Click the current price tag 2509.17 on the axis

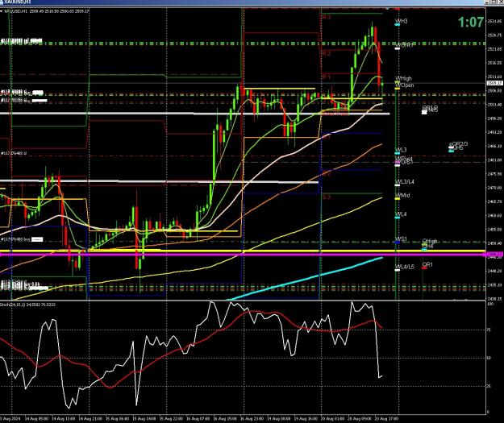pyautogui.click(x=494, y=83)
